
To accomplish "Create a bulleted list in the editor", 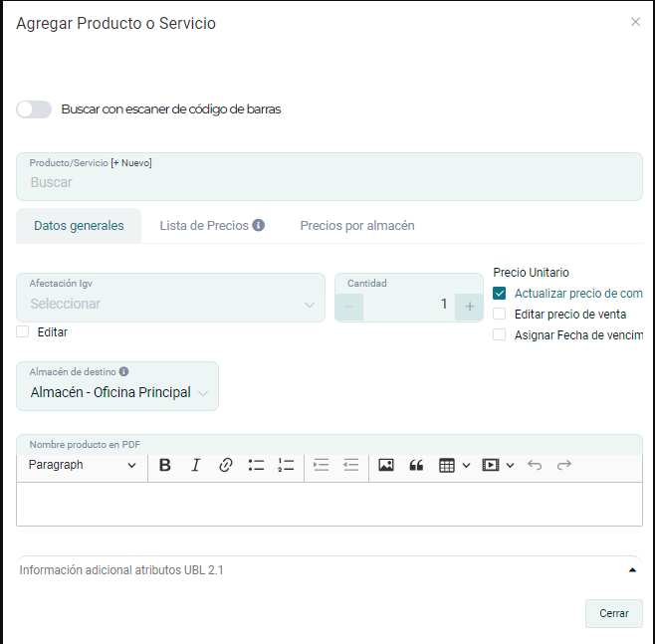I will click(x=256, y=465).
